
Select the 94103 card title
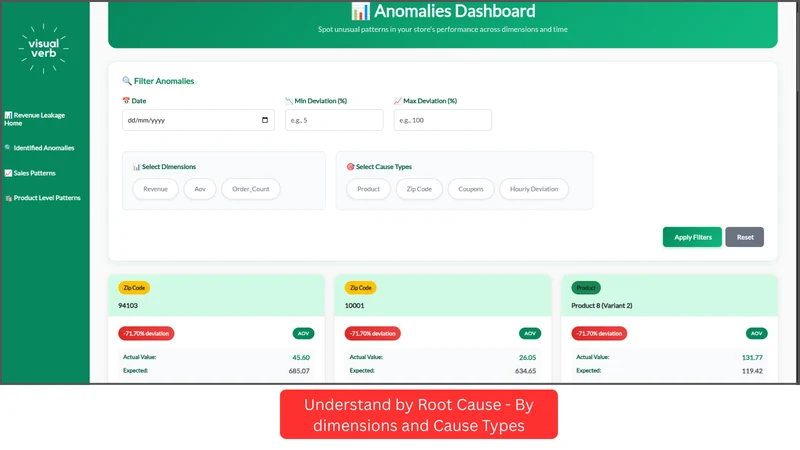click(128, 306)
